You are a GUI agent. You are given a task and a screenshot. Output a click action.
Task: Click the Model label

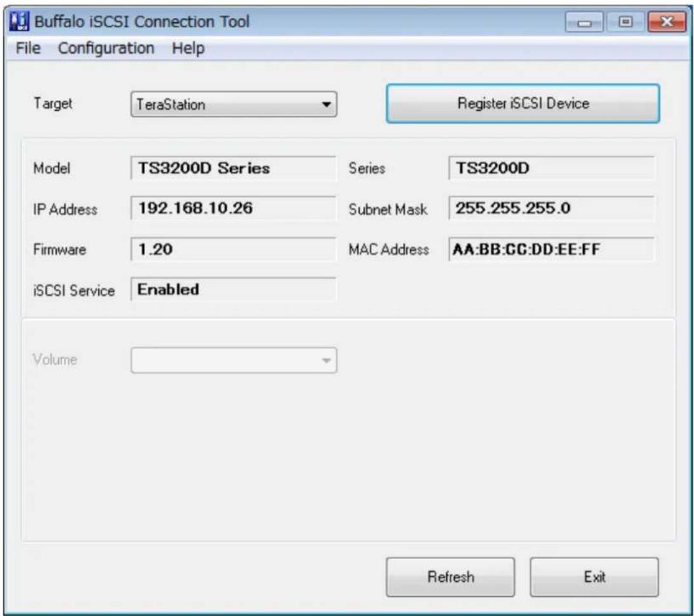pos(52,168)
